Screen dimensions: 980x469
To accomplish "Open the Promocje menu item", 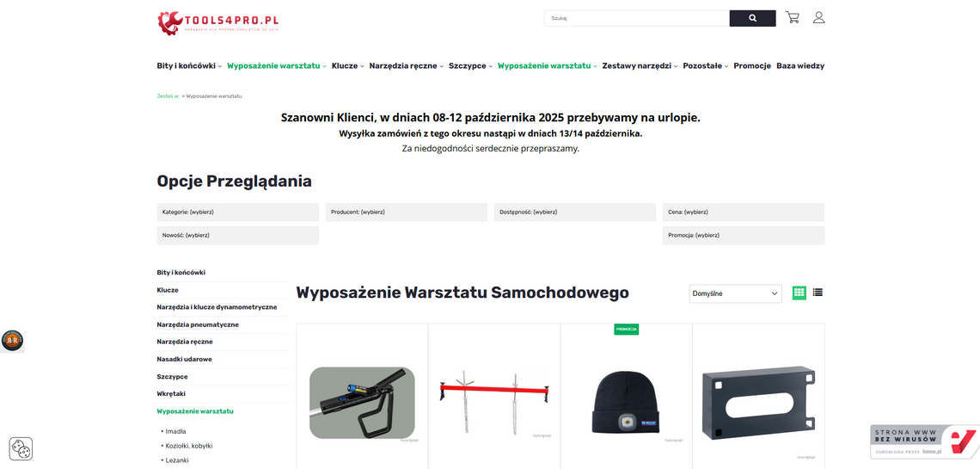I will click(752, 65).
